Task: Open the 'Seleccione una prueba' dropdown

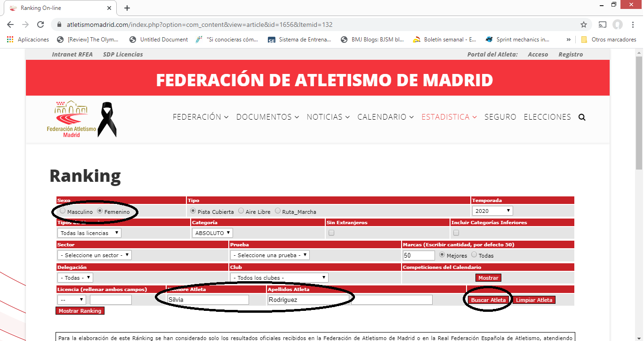Action: pos(270,255)
